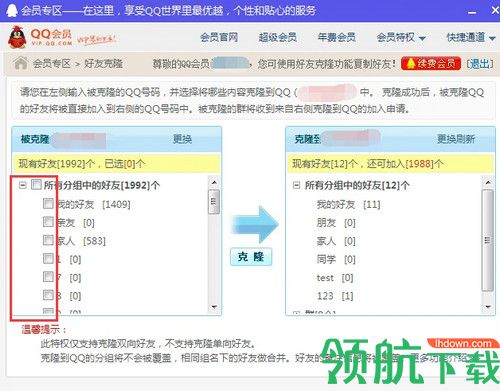Check the group 8 [0] checkbox

tap(48, 295)
